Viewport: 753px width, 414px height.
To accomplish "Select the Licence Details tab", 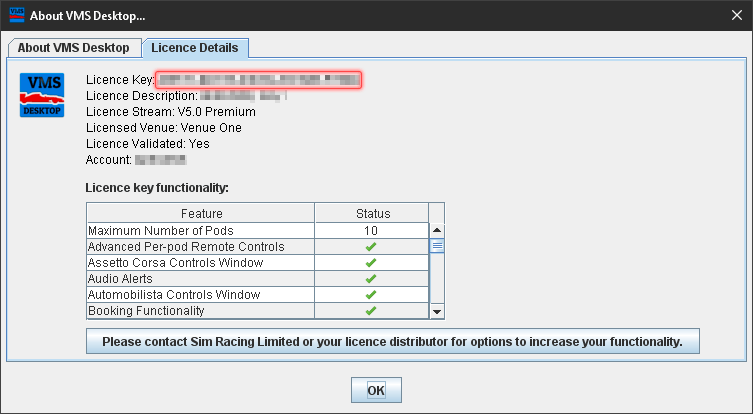I will tap(195, 48).
